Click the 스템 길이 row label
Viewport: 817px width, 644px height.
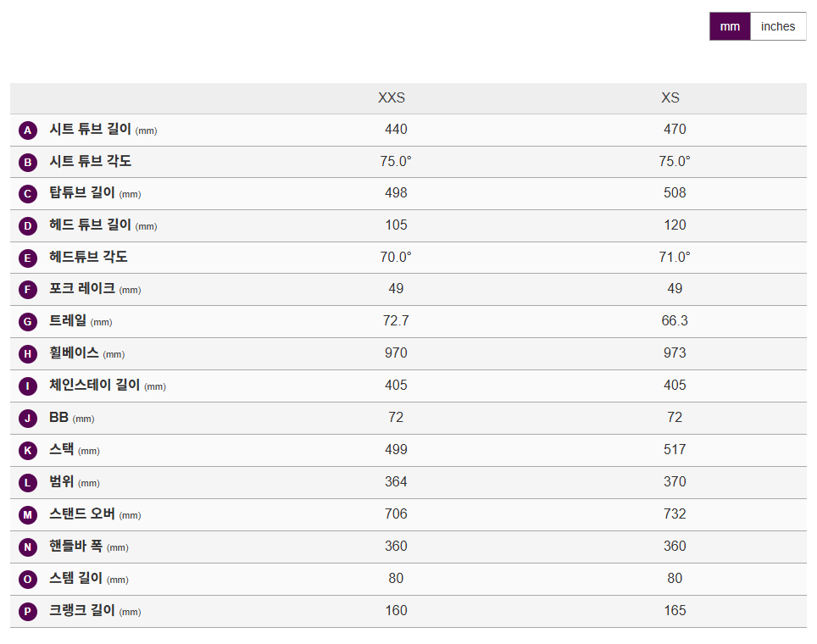click(76, 579)
